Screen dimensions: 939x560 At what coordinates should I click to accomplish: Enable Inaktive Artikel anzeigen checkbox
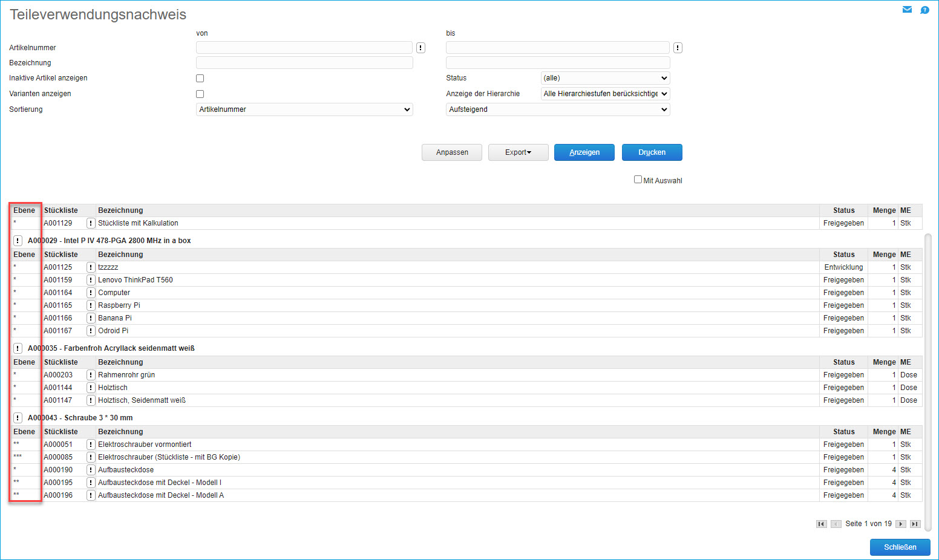pos(200,78)
